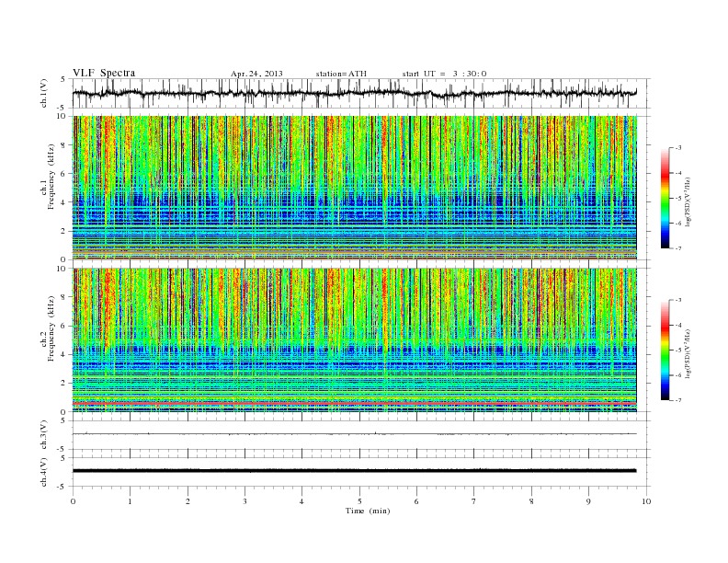This screenshot has width=728, height=563.
Task: Click the "2" tick on the time axis
Action: point(188,501)
